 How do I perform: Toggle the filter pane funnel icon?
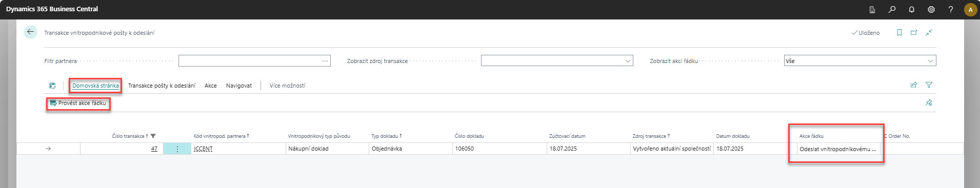point(929,85)
